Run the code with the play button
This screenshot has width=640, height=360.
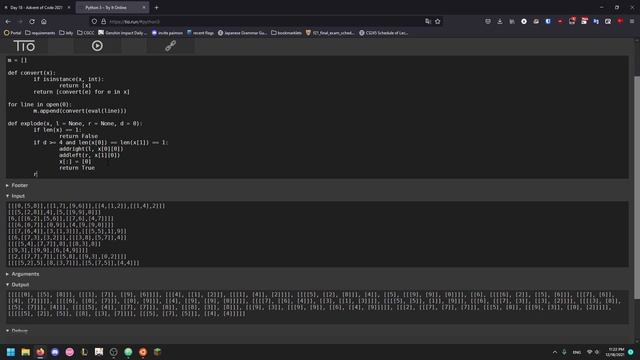(97, 46)
